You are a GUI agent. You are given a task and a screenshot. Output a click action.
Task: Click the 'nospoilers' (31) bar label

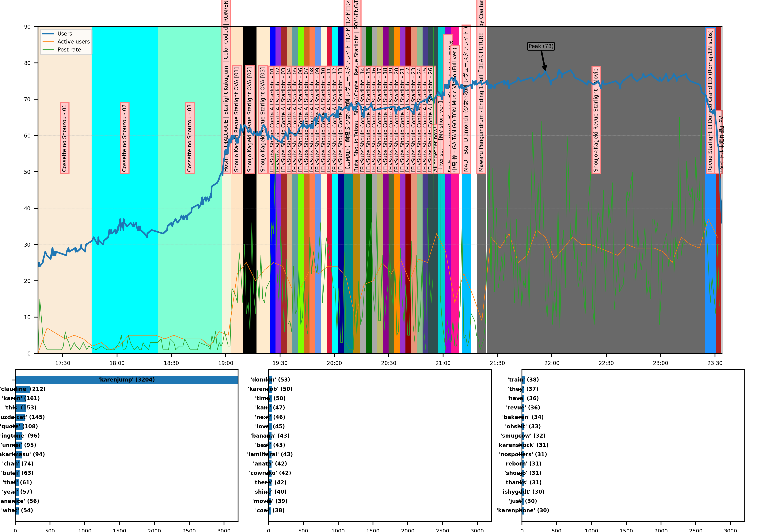(523, 454)
